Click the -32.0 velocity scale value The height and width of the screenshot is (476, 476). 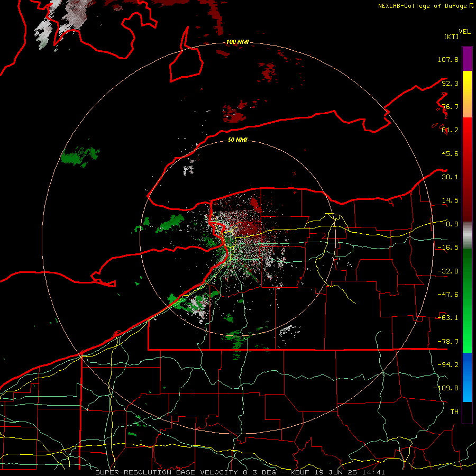click(448, 271)
